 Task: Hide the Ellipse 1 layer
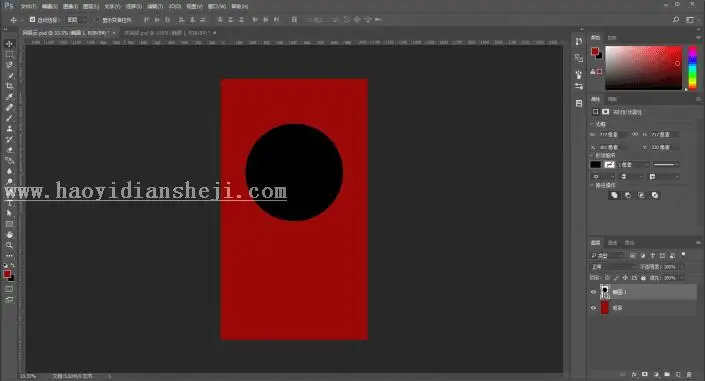click(x=593, y=292)
